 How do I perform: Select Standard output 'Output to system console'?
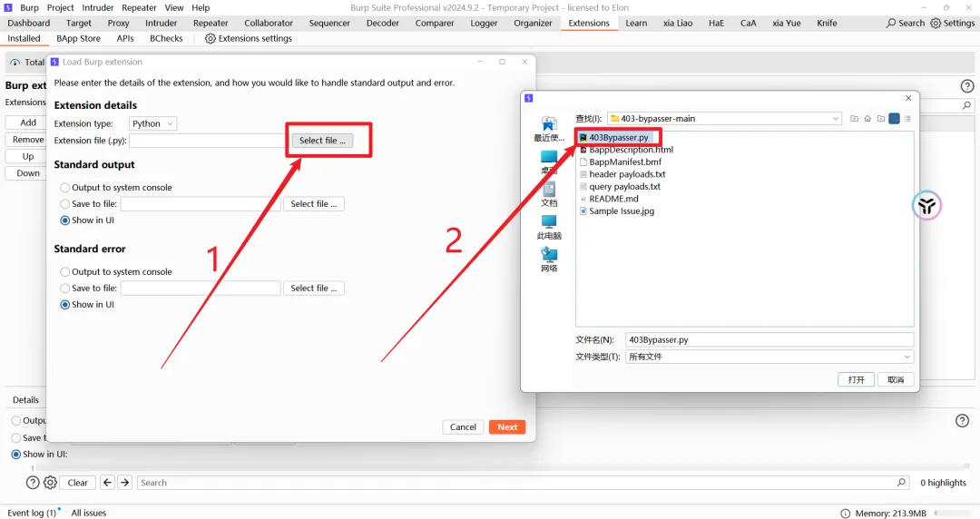[x=65, y=188]
